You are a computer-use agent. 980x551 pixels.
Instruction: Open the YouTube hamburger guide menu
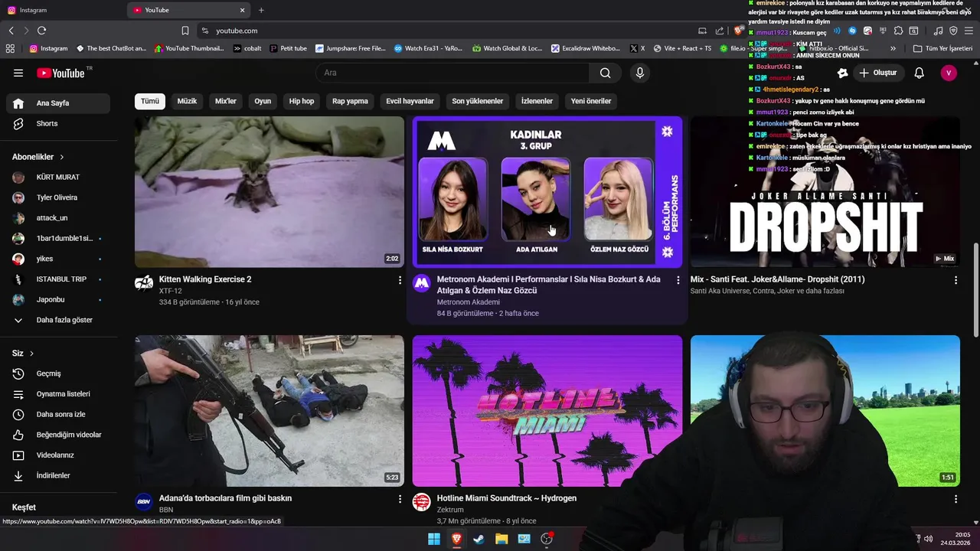click(18, 73)
